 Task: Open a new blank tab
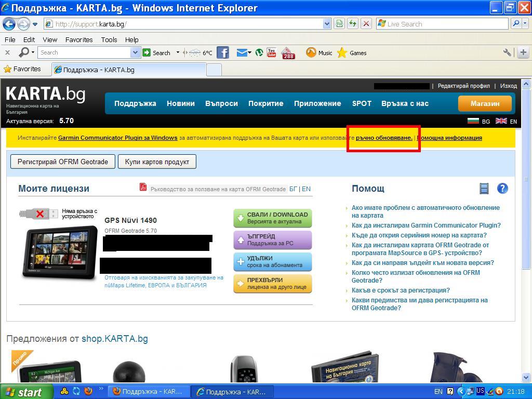pos(214,70)
